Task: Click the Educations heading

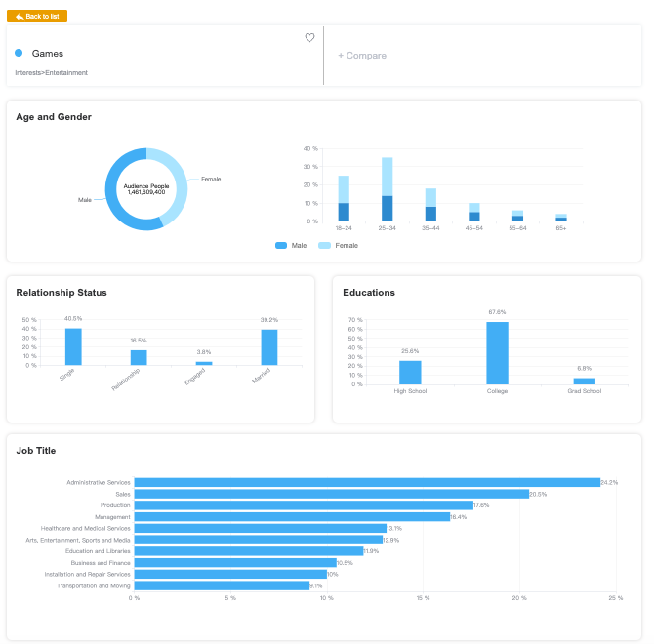Action: click(x=369, y=293)
